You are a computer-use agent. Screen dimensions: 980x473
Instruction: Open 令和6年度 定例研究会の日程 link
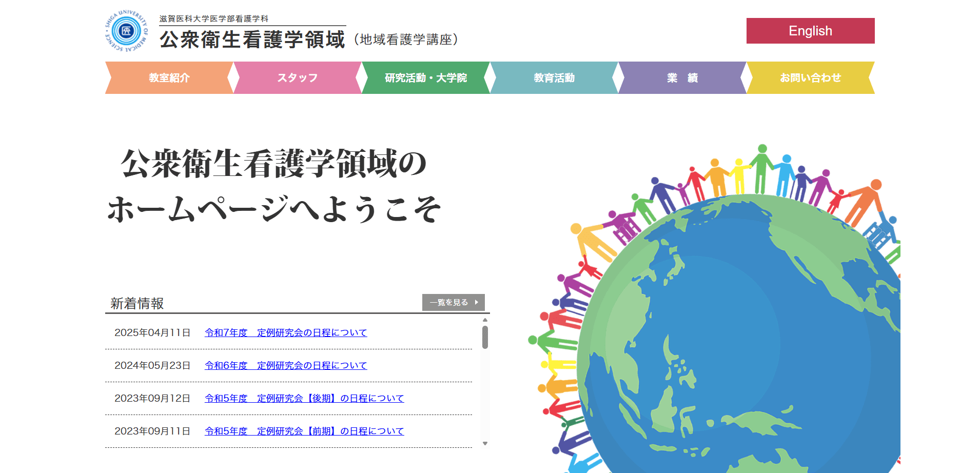point(285,365)
